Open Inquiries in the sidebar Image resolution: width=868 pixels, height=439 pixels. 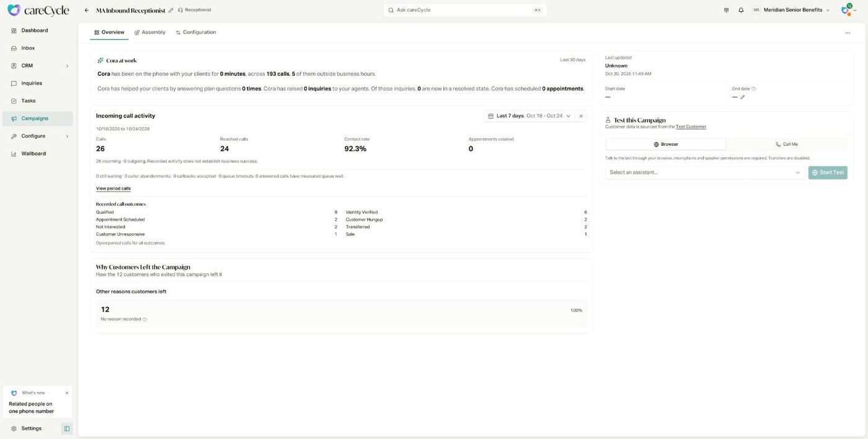click(38, 83)
